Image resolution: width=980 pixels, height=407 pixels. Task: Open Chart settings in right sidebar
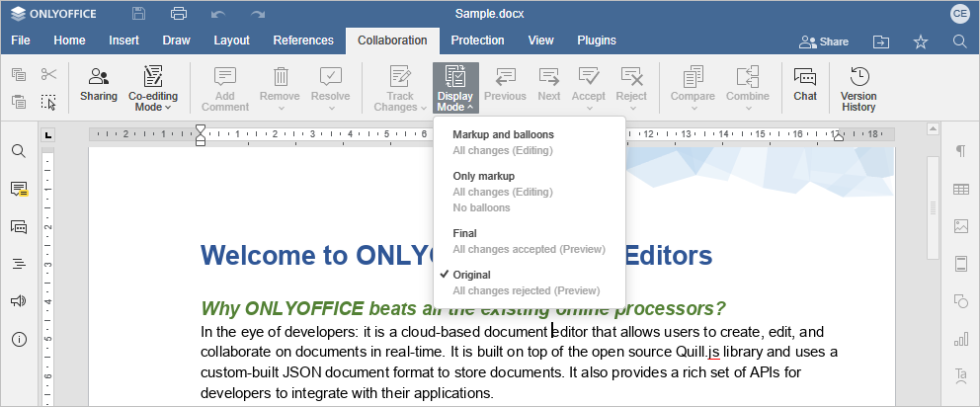(x=961, y=340)
